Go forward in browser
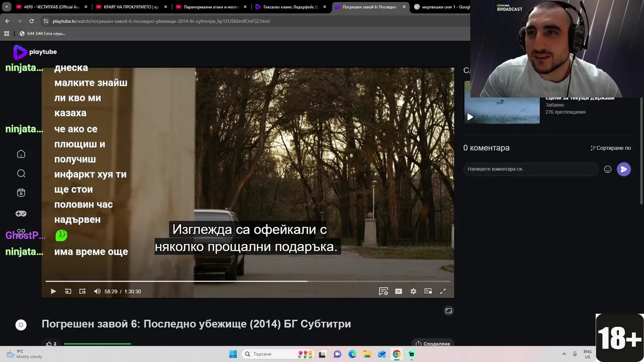Image resolution: width=644 pixels, height=362 pixels. pos(19,21)
